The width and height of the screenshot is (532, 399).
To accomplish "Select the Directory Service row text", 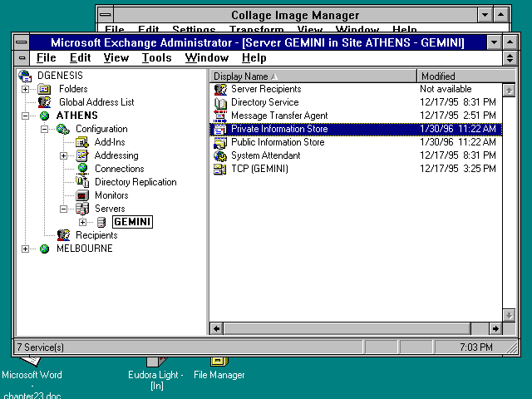I will tap(264, 102).
